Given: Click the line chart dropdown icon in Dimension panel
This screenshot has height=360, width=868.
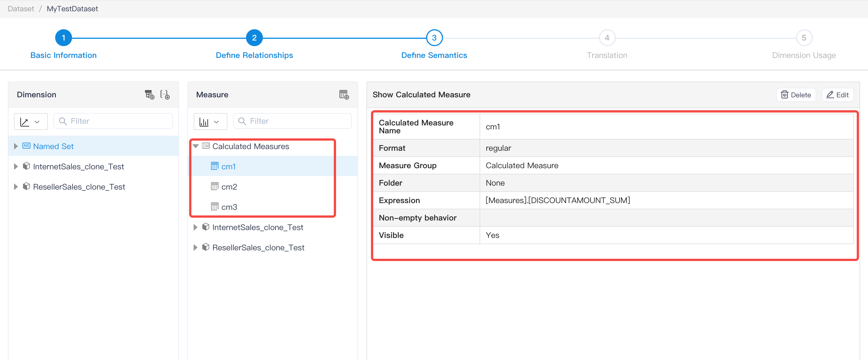Looking at the screenshot, I should (x=30, y=121).
